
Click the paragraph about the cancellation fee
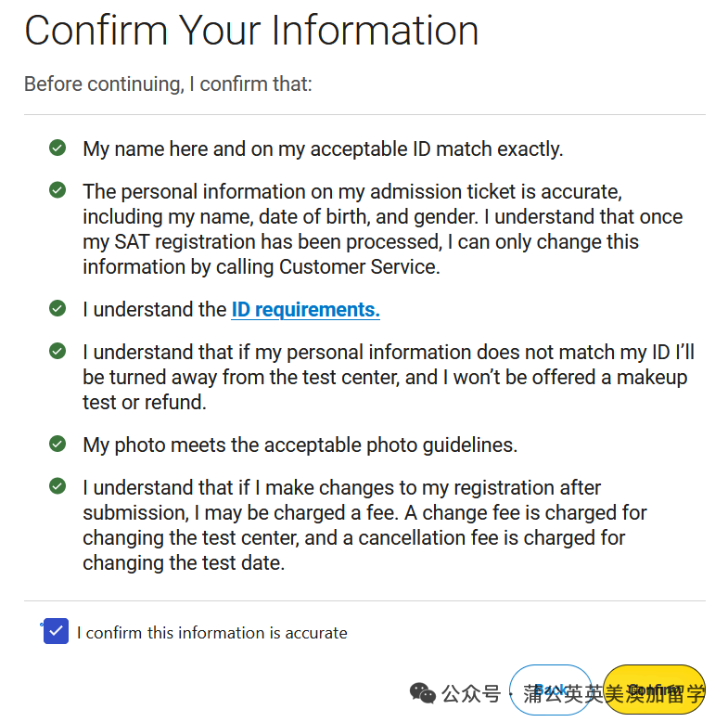coord(364,525)
